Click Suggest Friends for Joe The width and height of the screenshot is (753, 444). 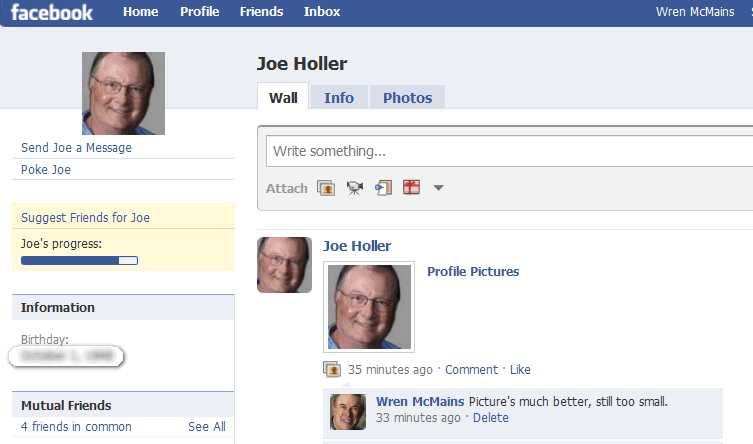85,217
